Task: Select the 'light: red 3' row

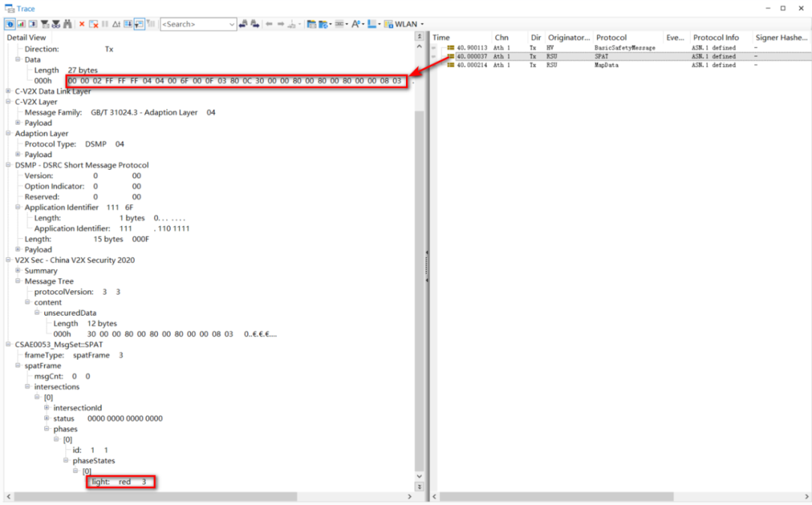Action: click(119, 482)
